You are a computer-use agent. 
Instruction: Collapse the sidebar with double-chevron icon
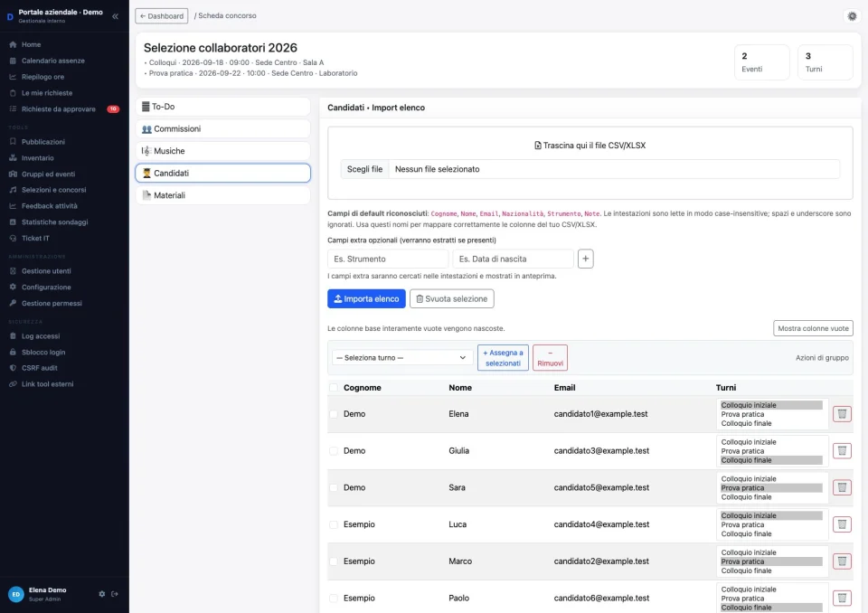click(x=115, y=16)
